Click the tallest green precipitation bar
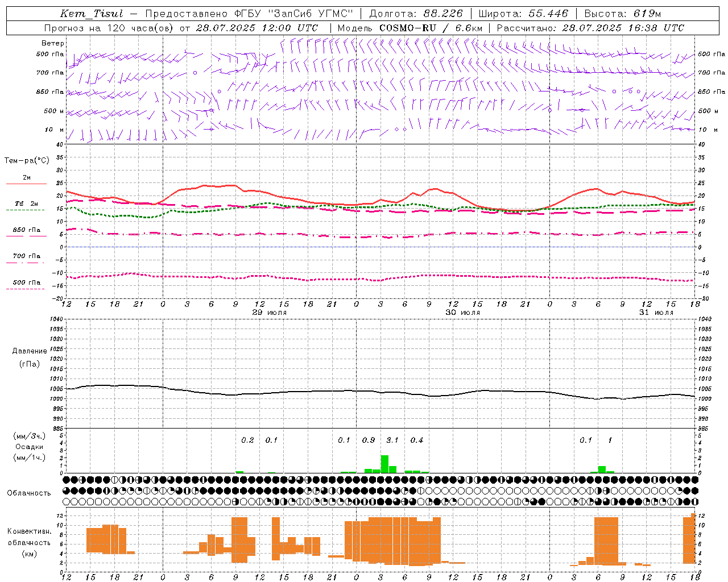Viewport: 728px width, 582px height. pos(384,464)
